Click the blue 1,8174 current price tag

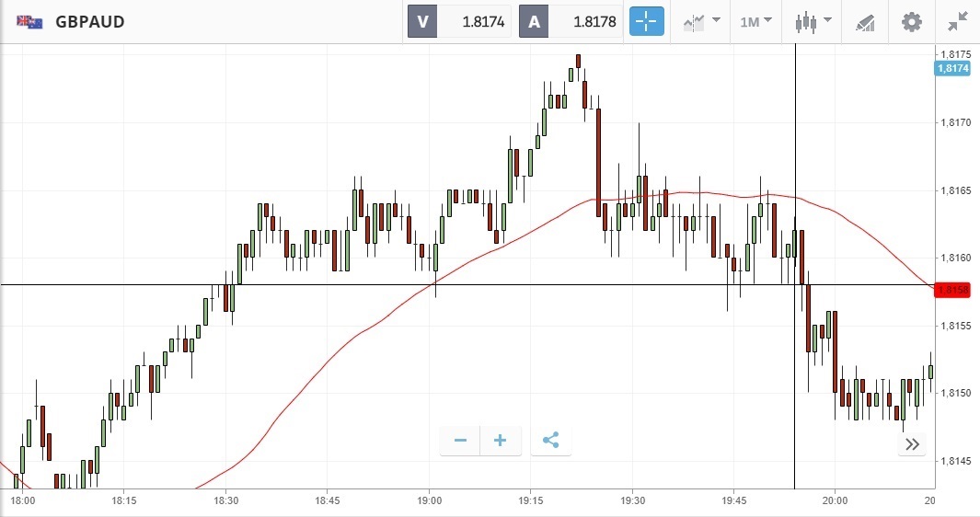point(952,68)
